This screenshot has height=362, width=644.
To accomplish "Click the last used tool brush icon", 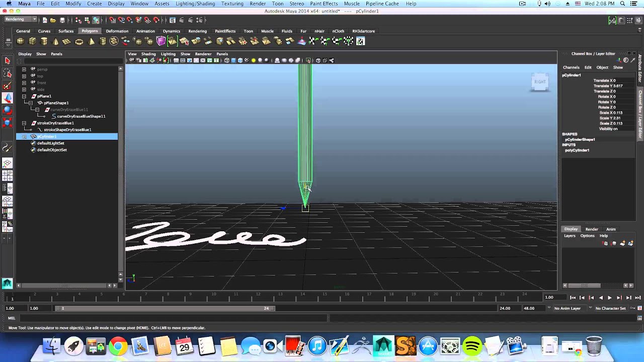I will (7, 148).
